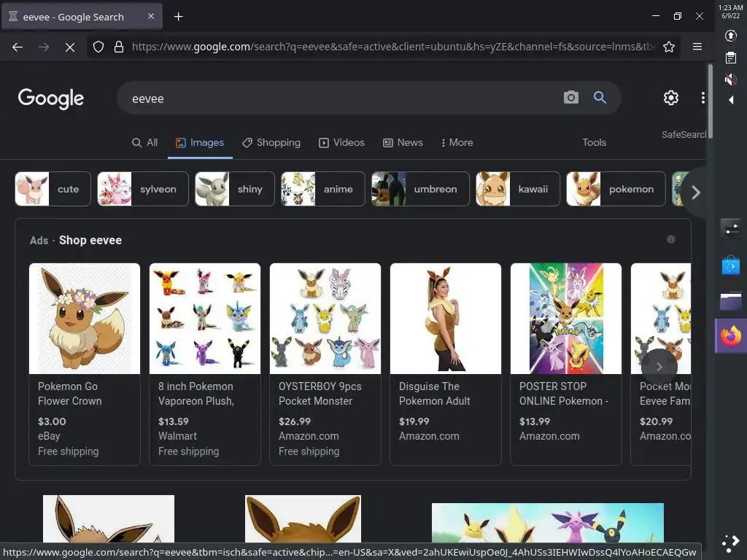The image size is (747, 560).
Task: Launch software store dock icon
Action: coord(730,265)
